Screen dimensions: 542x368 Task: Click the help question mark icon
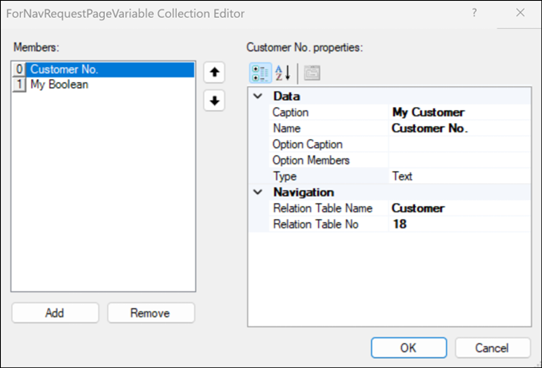(x=474, y=13)
